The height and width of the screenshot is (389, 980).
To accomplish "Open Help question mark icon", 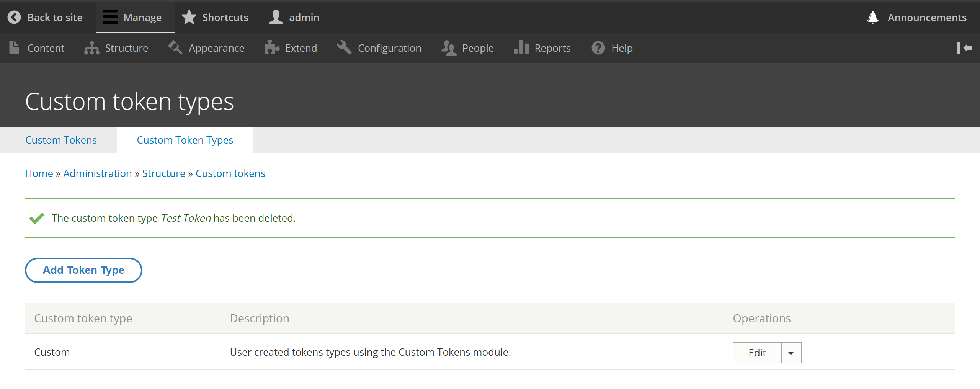I will point(598,48).
